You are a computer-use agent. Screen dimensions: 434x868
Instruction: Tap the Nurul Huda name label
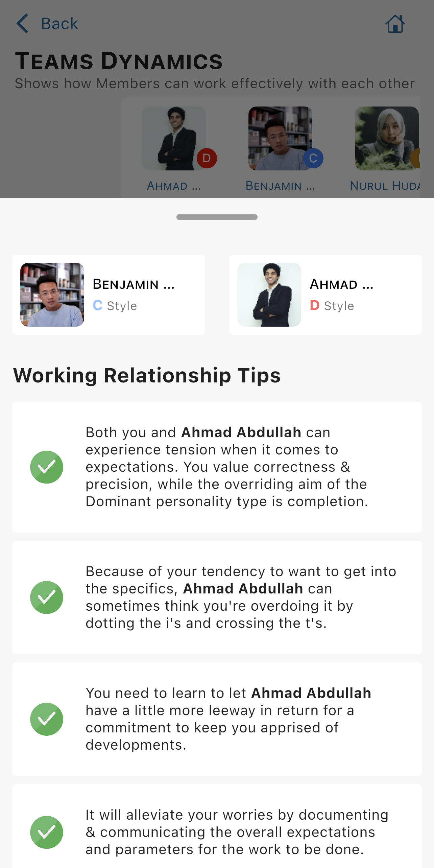[x=385, y=186]
